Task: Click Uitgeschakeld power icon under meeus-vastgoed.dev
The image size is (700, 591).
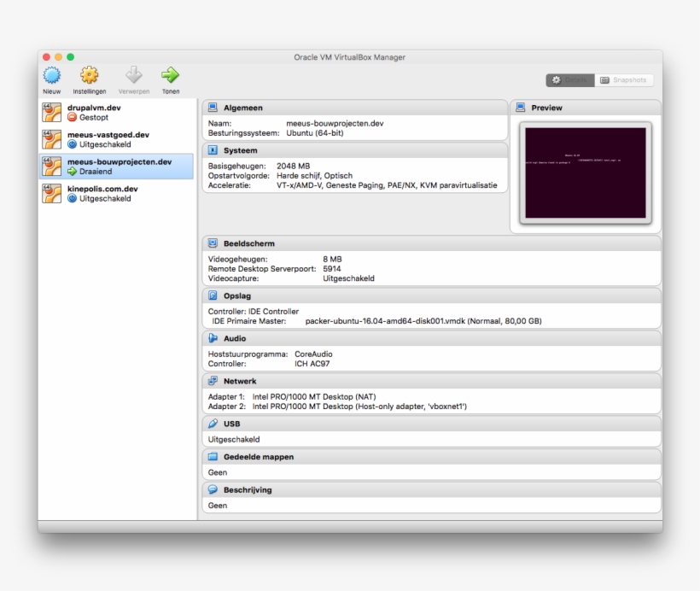Action: tap(73, 144)
